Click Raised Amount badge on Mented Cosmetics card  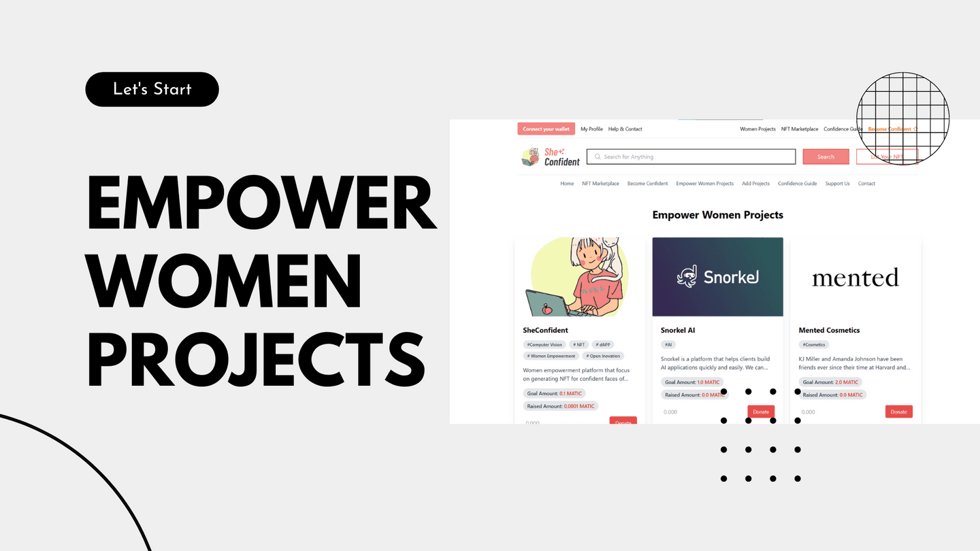click(x=832, y=395)
